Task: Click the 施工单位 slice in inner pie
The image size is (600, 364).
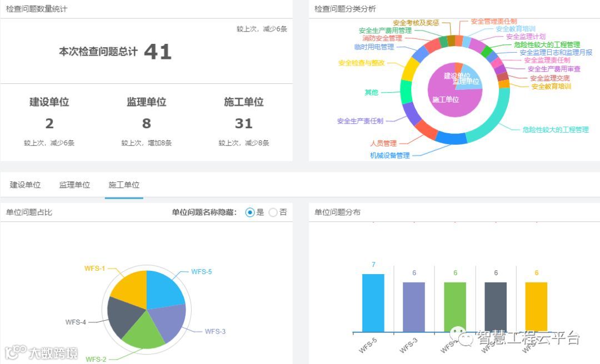Action: (x=446, y=100)
